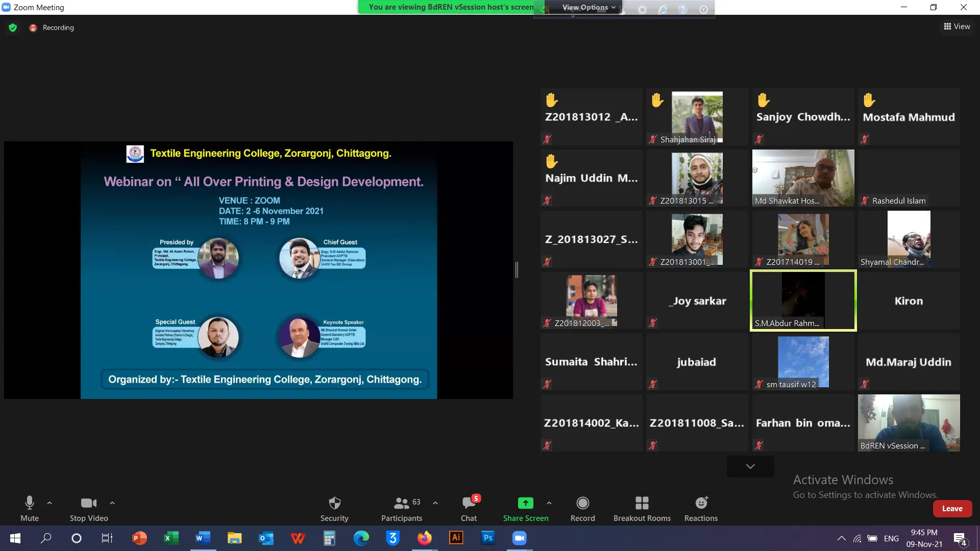Click the _Joy sarkar participant tile
The width and height of the screenshot is (980, 551).
(x=697, y=300)
